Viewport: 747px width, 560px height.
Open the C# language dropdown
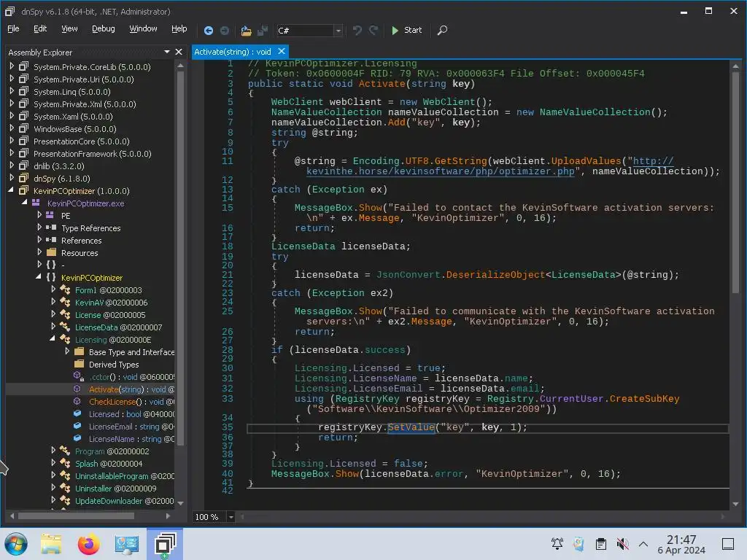pyautogui.click(x=338, y=31)
